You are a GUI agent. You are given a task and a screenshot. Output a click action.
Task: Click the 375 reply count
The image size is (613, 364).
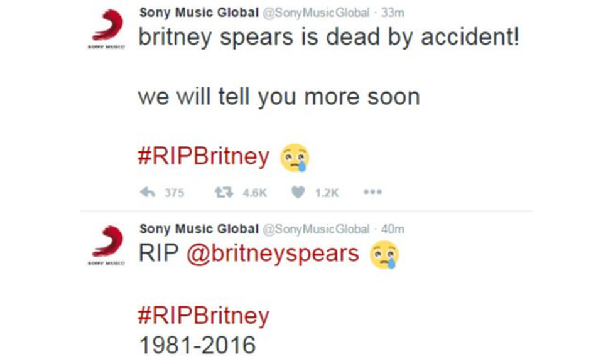pos(174,193)
